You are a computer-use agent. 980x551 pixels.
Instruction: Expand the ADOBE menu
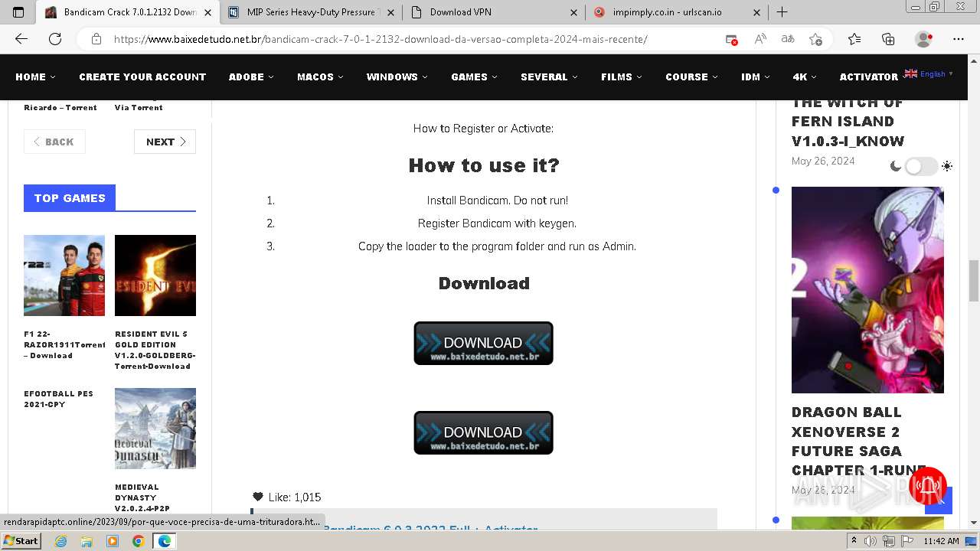pos(251,77)
